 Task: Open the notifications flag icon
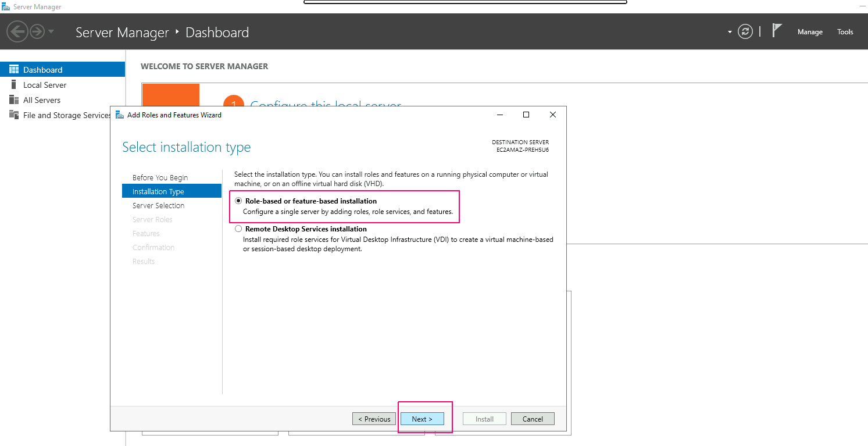(x=777, y=31)
